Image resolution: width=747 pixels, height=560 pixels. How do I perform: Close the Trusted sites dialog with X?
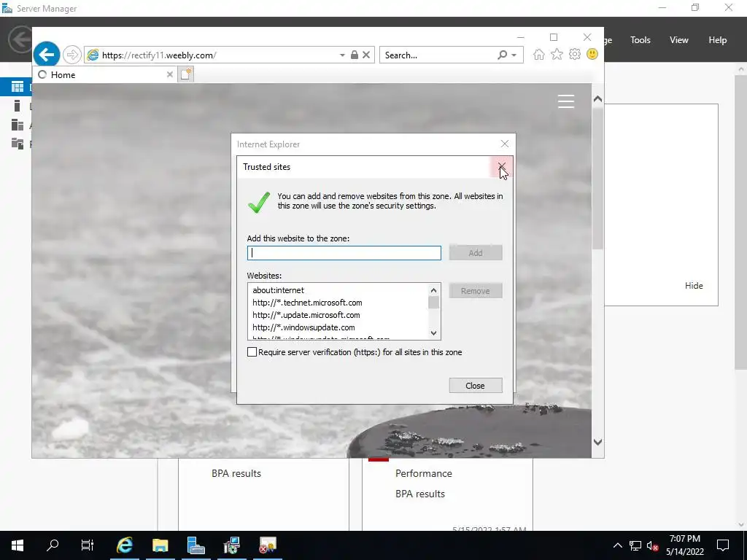coord(502,166)
